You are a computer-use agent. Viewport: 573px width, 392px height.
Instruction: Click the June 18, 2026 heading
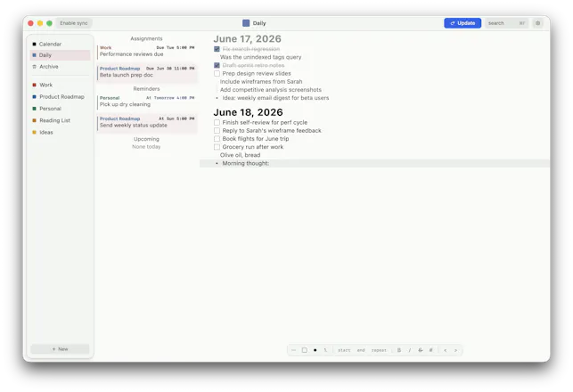tap(248, 112)
